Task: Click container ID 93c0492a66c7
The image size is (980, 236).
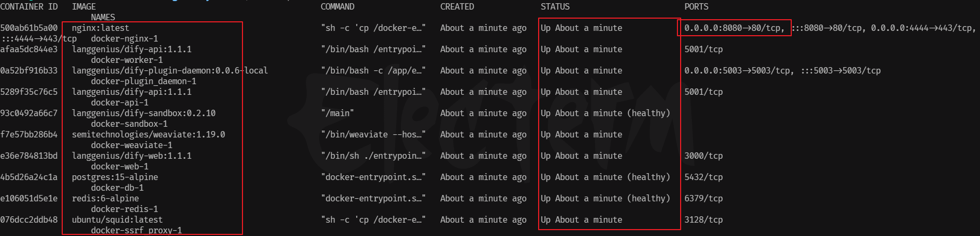Action: (29, 113)
